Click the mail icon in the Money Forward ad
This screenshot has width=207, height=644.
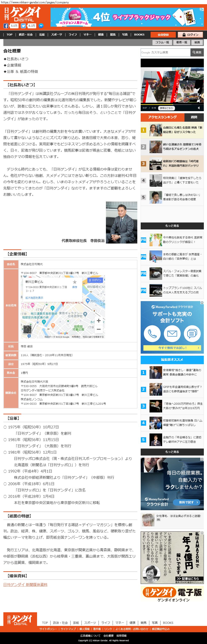(172, 333)
